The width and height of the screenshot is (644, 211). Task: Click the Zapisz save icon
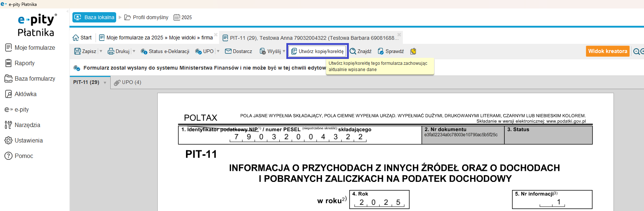click(x=78, y=52)
